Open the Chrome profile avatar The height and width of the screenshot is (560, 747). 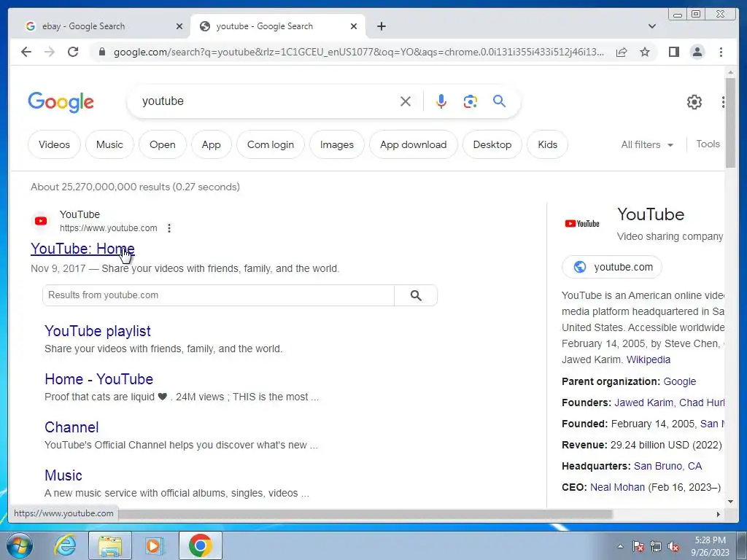697,52
